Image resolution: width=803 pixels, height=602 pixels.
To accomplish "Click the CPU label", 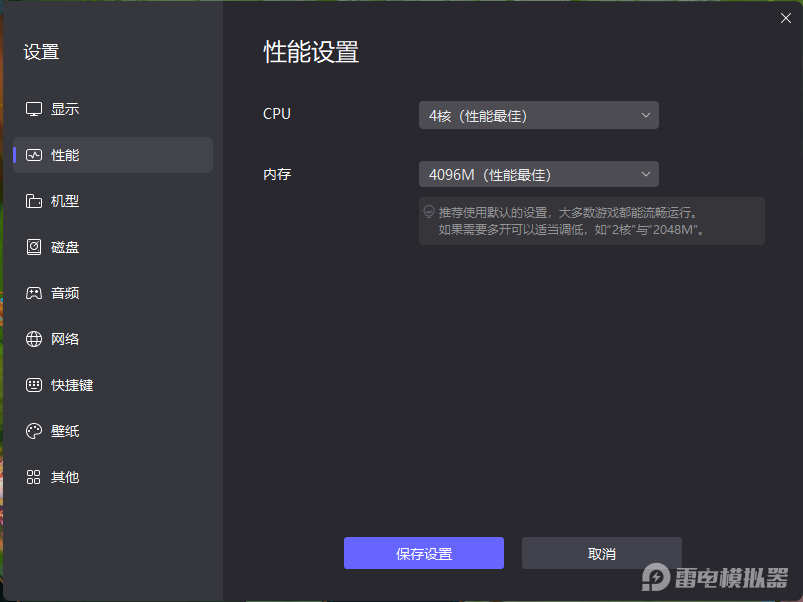I will [277, 114].
